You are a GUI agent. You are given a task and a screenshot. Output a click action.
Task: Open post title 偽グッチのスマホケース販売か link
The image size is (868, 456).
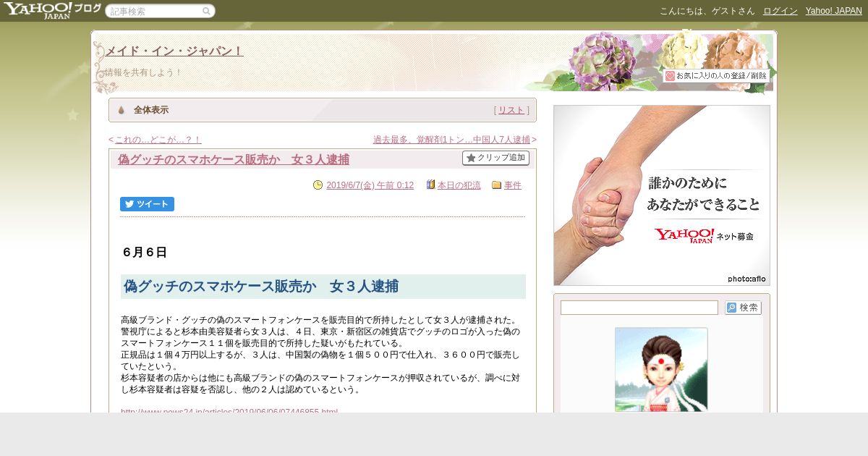234,159
